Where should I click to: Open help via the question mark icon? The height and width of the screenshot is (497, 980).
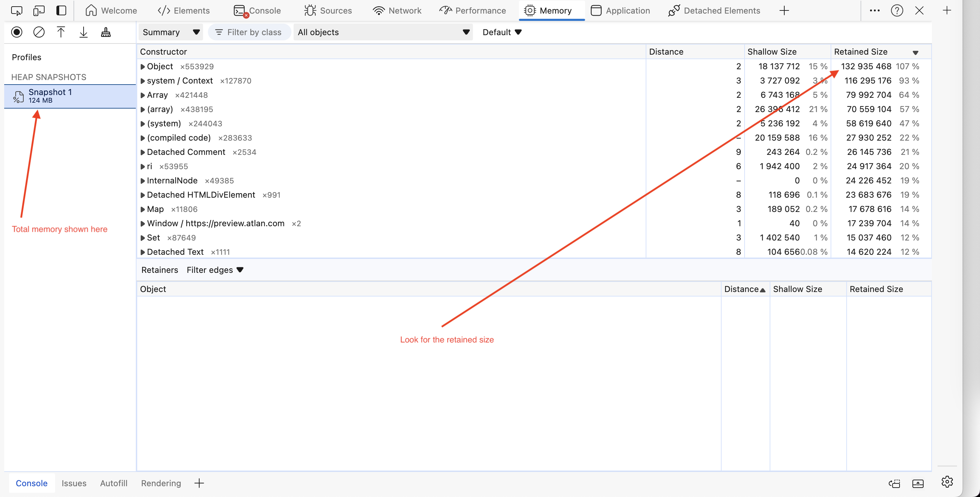pos(897,10)
